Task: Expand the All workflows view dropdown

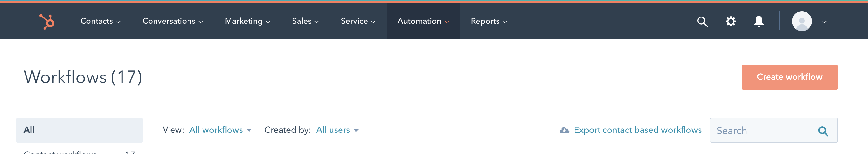Action: pos(220,130)
